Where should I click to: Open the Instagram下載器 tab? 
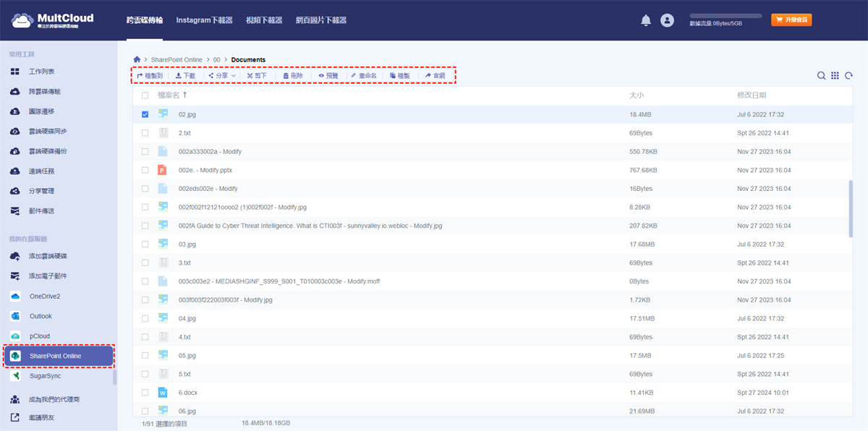click(204, 20)
